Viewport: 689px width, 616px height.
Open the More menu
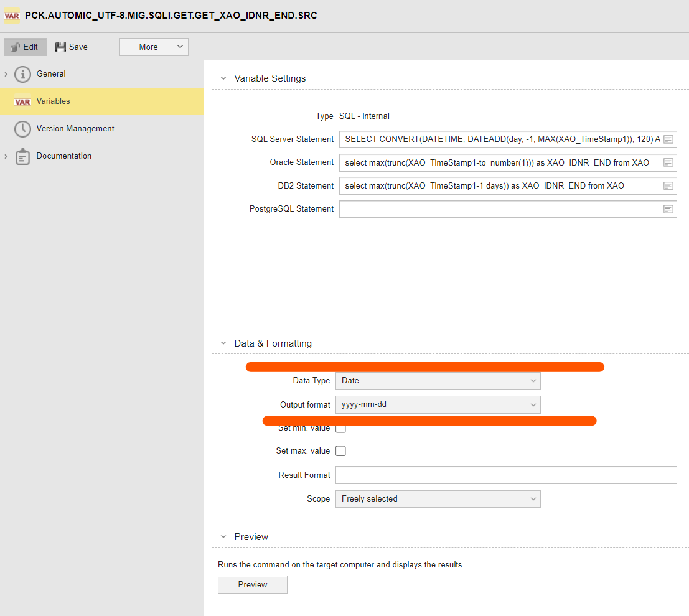(x=153, y=47)
